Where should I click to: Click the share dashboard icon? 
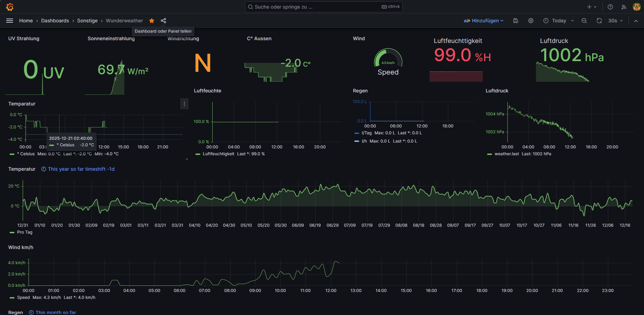[163, 21]
